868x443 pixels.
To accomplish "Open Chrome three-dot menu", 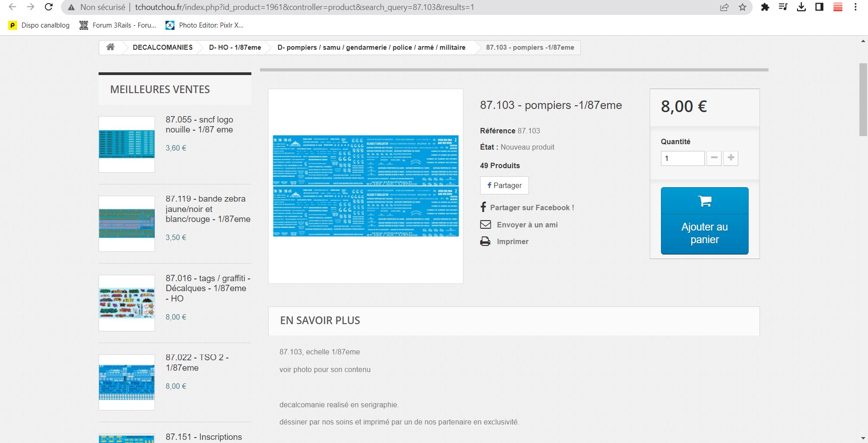I will click(x=855, y=7).
